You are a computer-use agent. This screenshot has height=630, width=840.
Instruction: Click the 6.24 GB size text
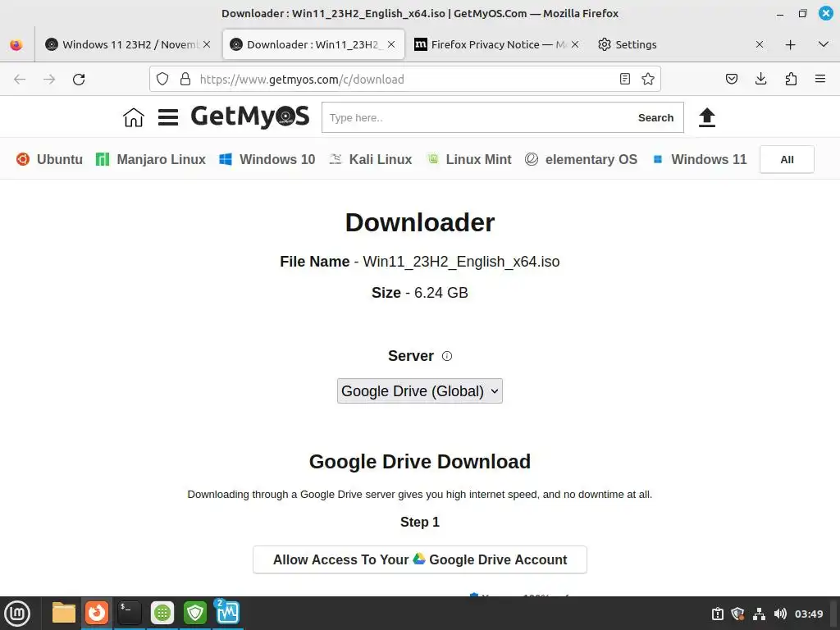click(x=441, y=293)
